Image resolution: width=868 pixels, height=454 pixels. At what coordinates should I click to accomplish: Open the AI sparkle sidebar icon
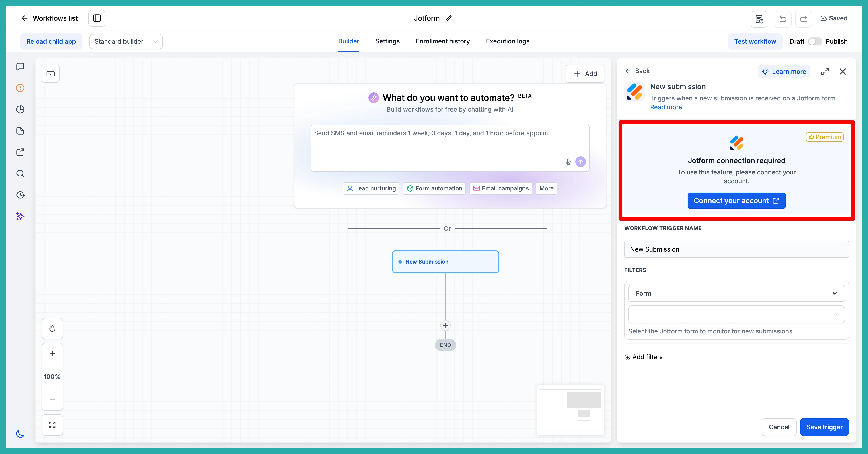20,216
